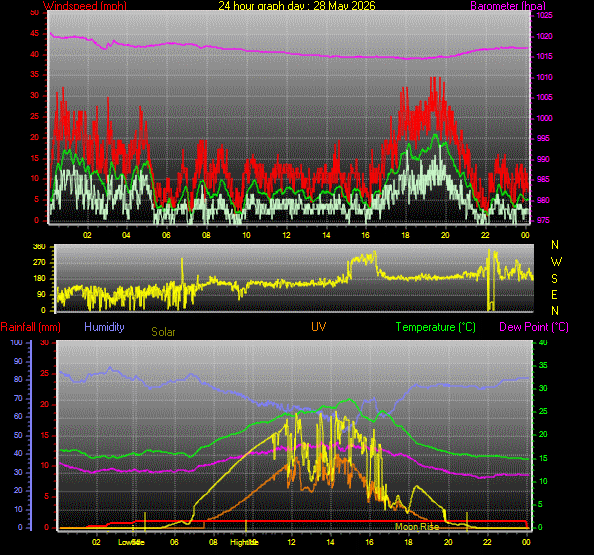594x555 pixels.
Task: Click the Barometer (hpa) axis label
Action: [x=508, y=6]
